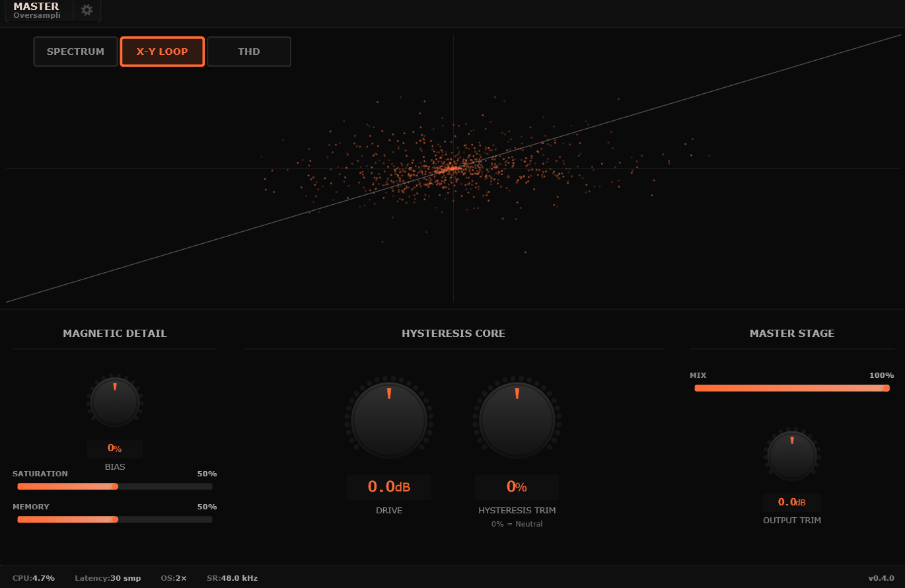Open settings via the gear icon
Screen dimensions: 905x588
coord(87,10)
